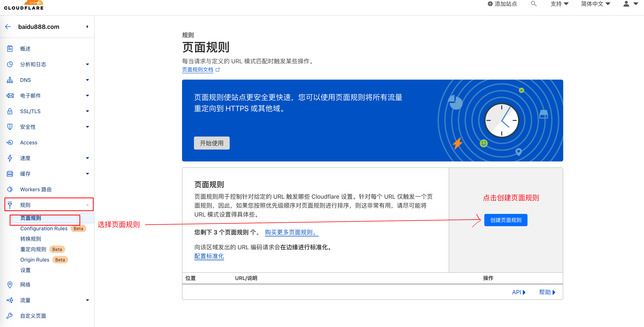This screenshot has width=644, height=327.
Task: Click the Cloudflare logo
Action: click(x=24, y=5)
